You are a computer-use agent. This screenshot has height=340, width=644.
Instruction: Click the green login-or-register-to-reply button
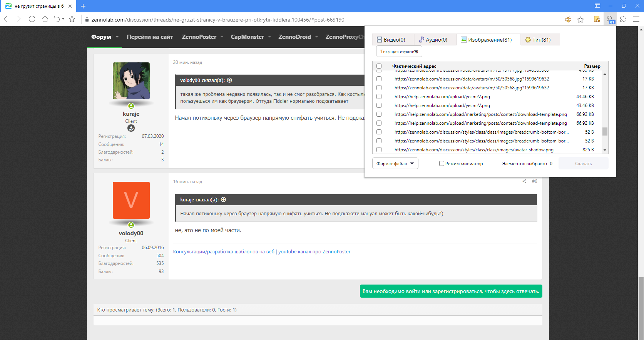click(x=451, y=291)
